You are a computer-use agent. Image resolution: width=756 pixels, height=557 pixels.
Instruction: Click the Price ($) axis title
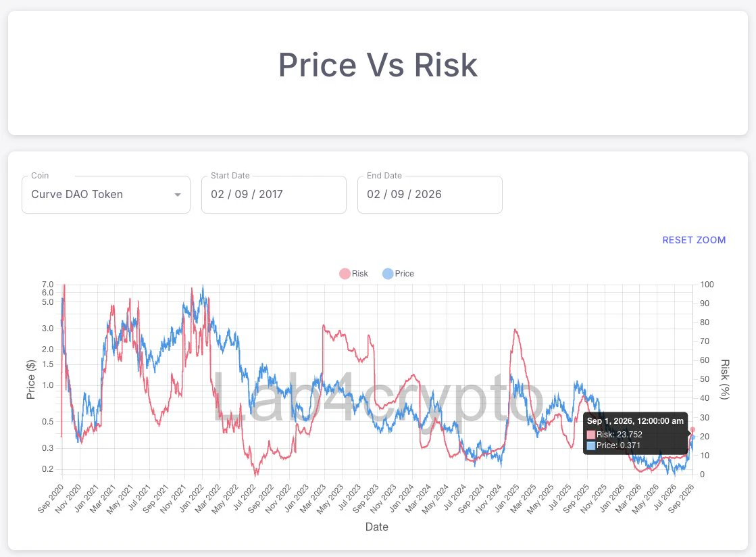31,379
